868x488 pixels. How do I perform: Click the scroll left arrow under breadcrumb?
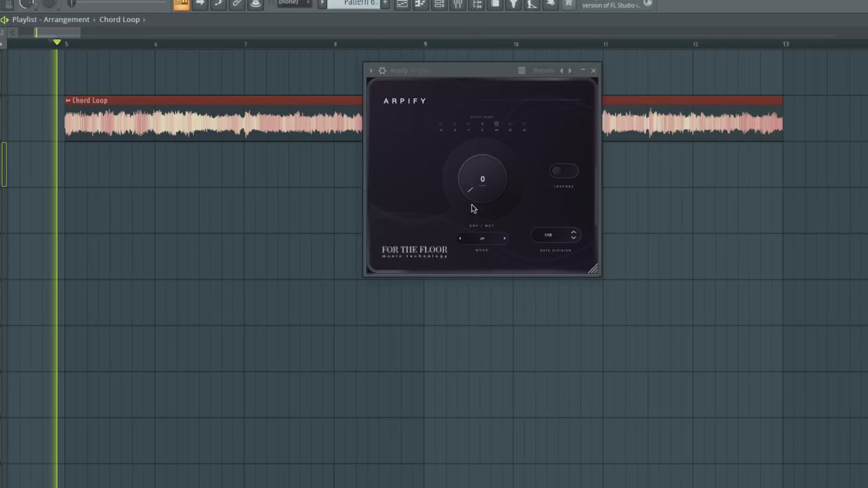click(13, 32)
